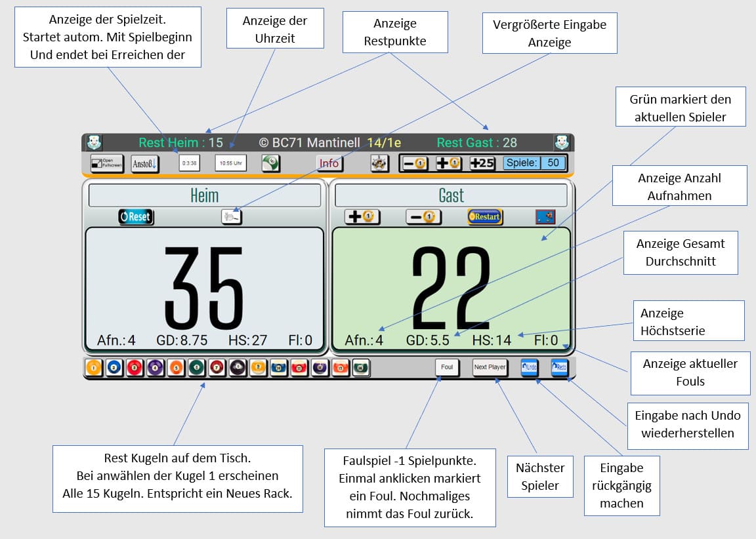Click the minus-ball button under Gast
Screen dimensions: 756x539
(x=423, y=216)
